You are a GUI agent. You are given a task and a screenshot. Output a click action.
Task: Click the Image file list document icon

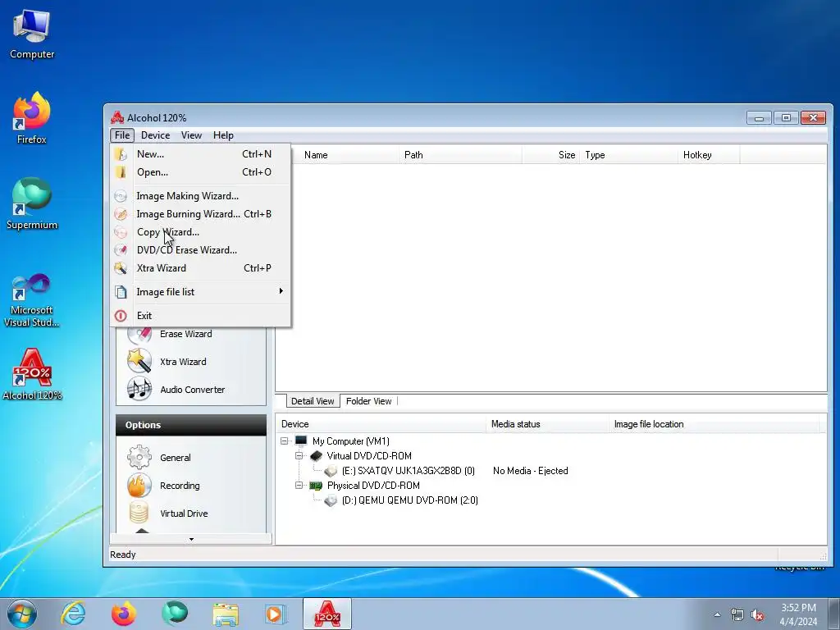pos(121,292)
